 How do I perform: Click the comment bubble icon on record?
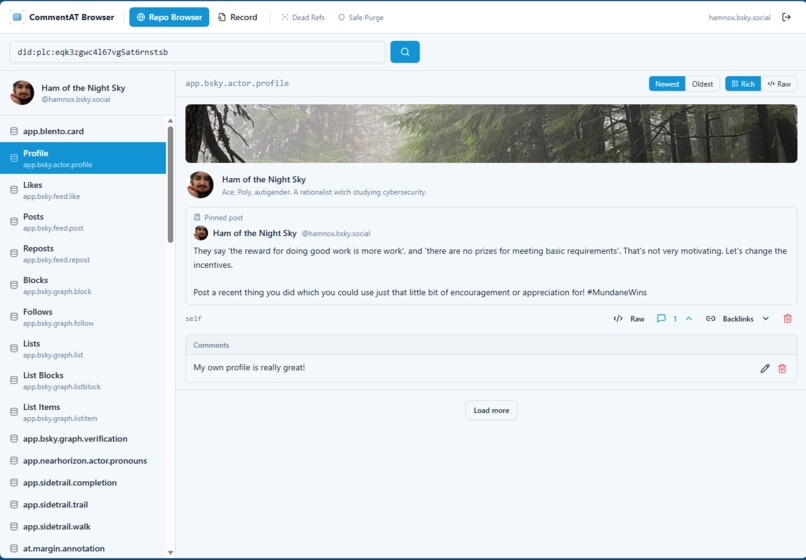coord(661,319)
